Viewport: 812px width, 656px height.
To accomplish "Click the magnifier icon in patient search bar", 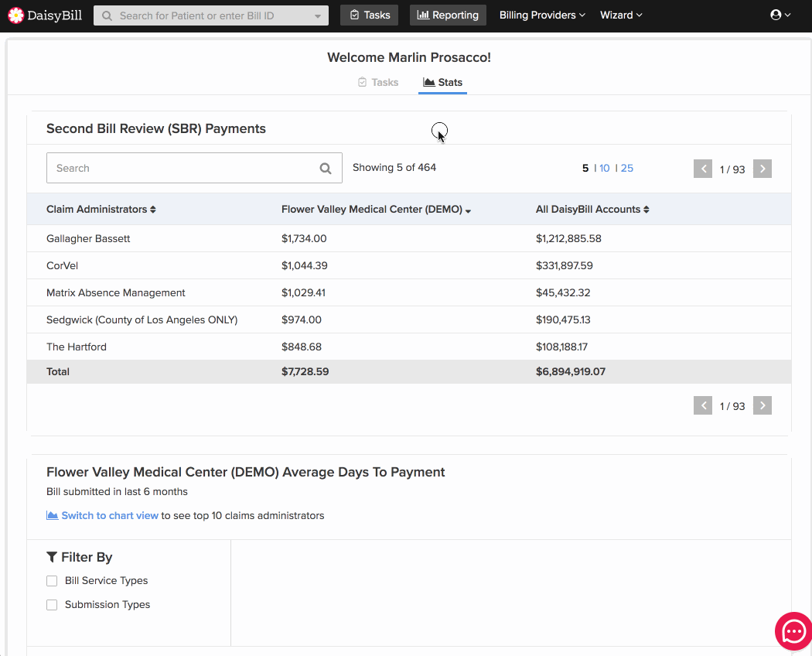I will (x=107, y=15).
